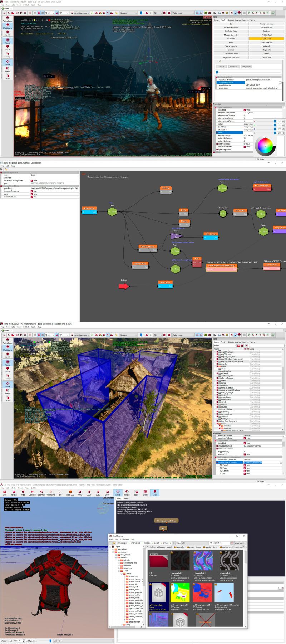Expand the sounds layer group
The width and height of the screenshot is (286, 644).
click(217, 407)
